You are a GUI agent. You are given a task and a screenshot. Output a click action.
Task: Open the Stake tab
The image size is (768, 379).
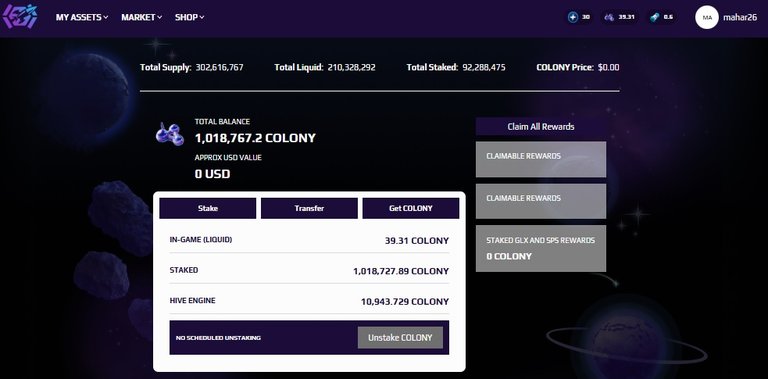point(208,208)
